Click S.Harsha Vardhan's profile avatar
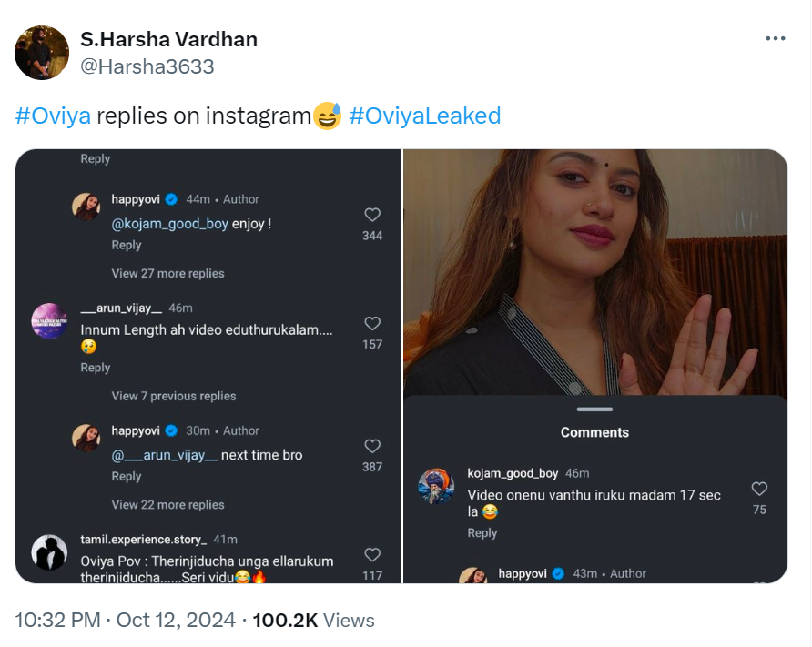This screenshot has height=647, width=812. tap(42, 53)
